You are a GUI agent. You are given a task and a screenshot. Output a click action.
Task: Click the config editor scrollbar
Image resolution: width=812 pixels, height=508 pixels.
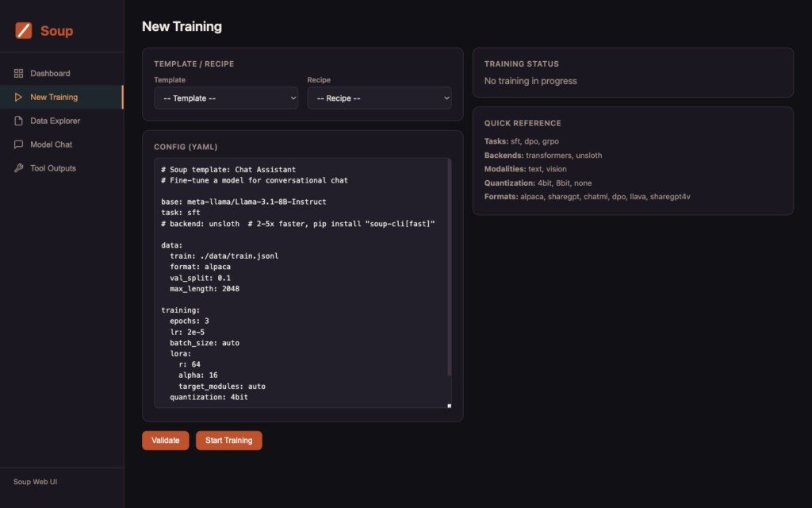(x=449, y=267)
